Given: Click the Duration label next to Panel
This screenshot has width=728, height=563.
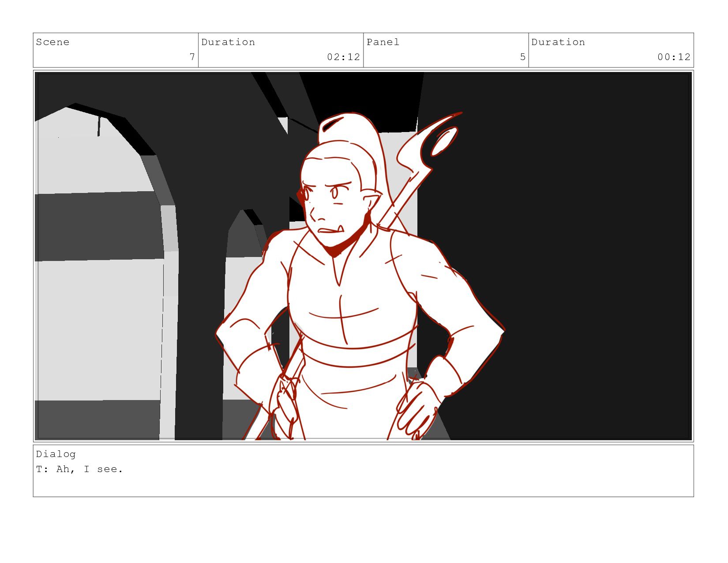Looking at the screenshot, I should [558, 42].
